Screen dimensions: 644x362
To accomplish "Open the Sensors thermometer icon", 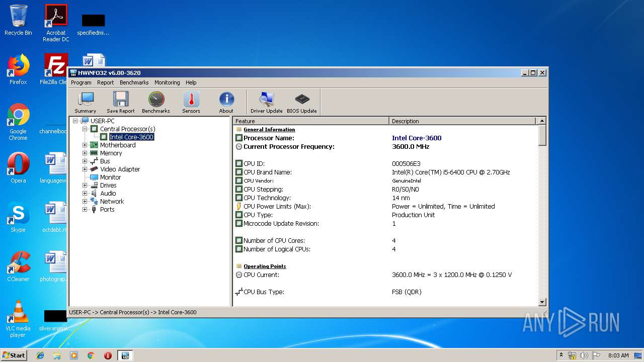I will 191,103.
